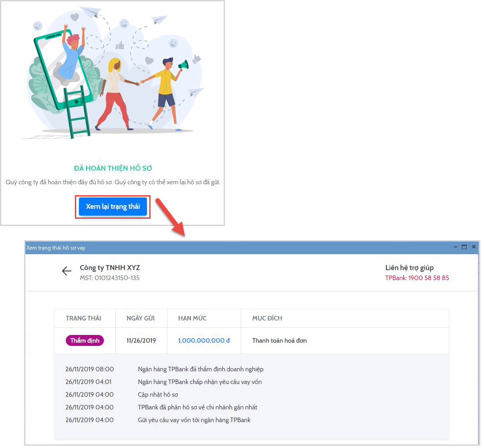Click the TPBank: 1900 58 58 85 hotline
This screenshot has height=448, width=484.
(x=417, y=278)
